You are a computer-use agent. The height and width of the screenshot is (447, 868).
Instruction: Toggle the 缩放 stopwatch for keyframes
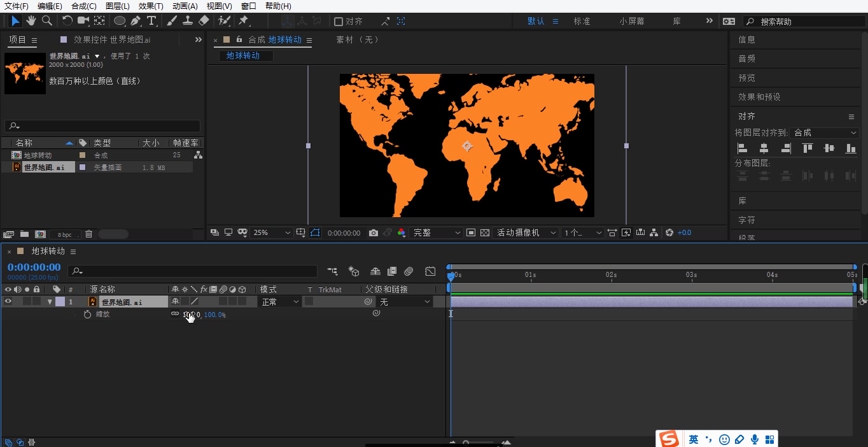87,315
